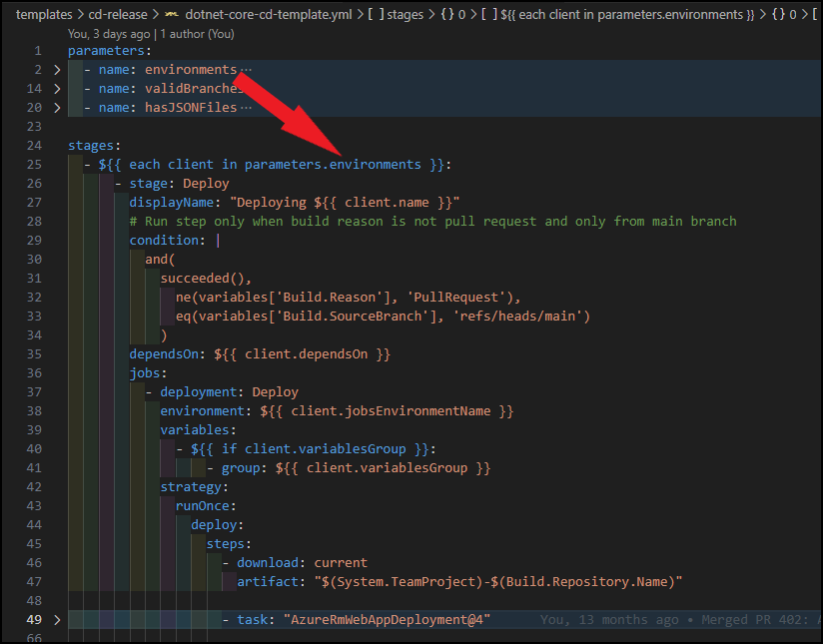Expand the folded validBranches block on line 14

point(57,89)
